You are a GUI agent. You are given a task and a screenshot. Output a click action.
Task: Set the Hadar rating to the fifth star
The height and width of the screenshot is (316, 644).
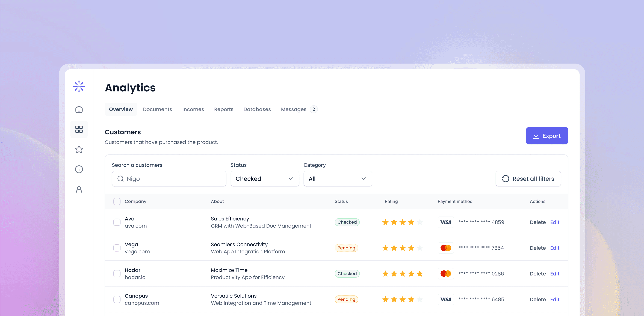420,273
